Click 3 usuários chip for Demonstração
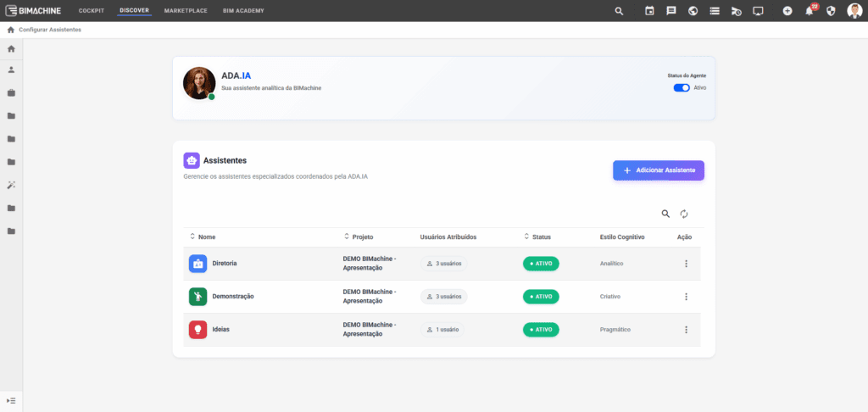The image size is (868, 412). 444,297
